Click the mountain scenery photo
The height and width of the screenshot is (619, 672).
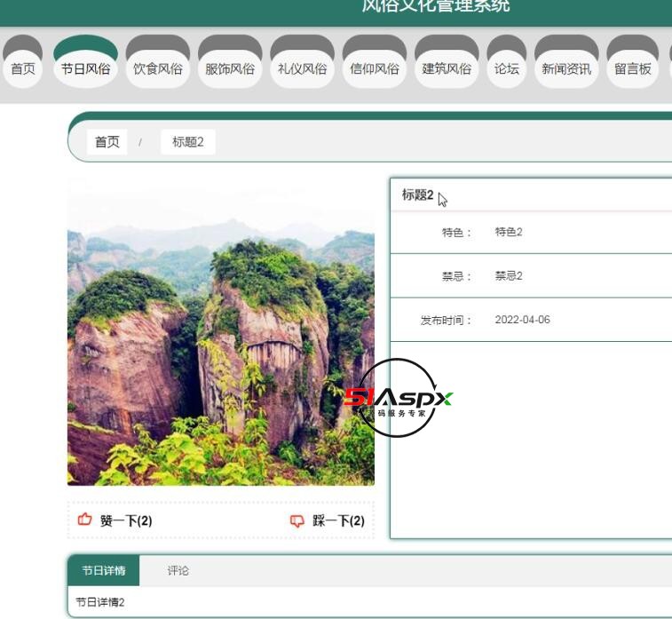pyautogui.click(x=221, y=332)
